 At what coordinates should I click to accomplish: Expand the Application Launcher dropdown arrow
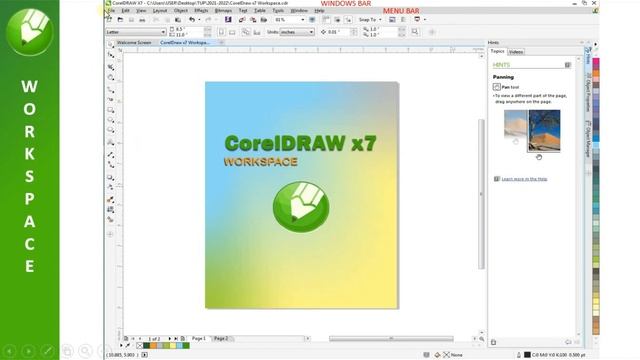pos(425,20)
